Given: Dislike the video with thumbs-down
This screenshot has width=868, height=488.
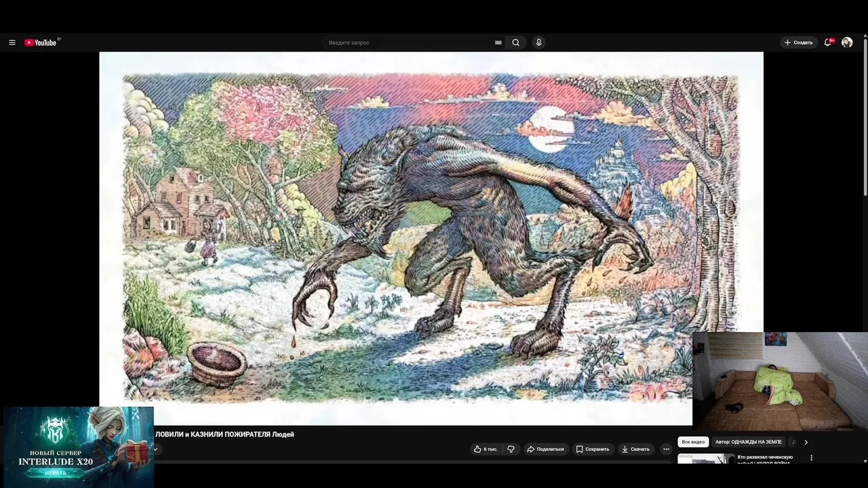Looking at the screenshot, I should [511, 449].
